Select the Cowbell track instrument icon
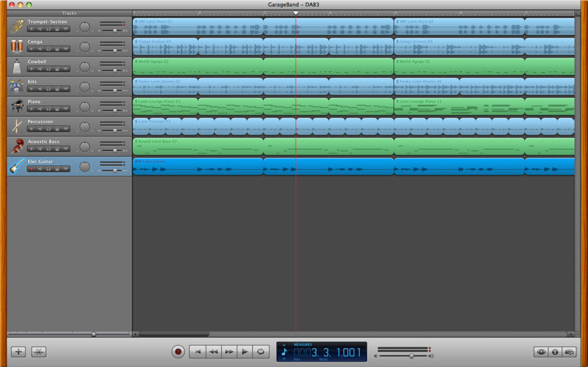This screenshot has height=367, width=588. (17, 66)
